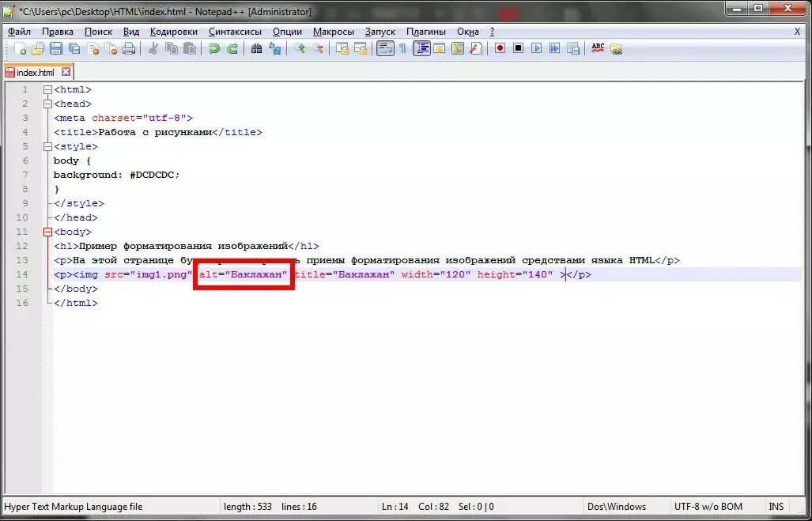Close the index.html tab with its X

(66, 72)
